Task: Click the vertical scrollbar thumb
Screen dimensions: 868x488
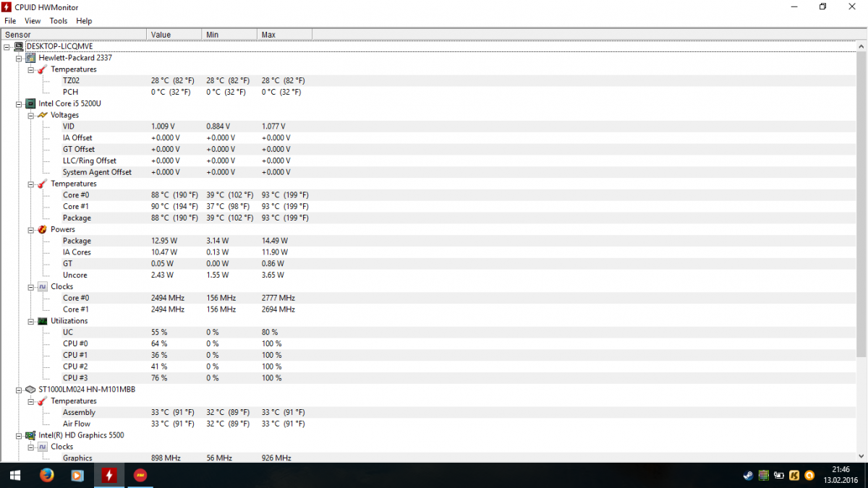Action: tap(861, 205)
